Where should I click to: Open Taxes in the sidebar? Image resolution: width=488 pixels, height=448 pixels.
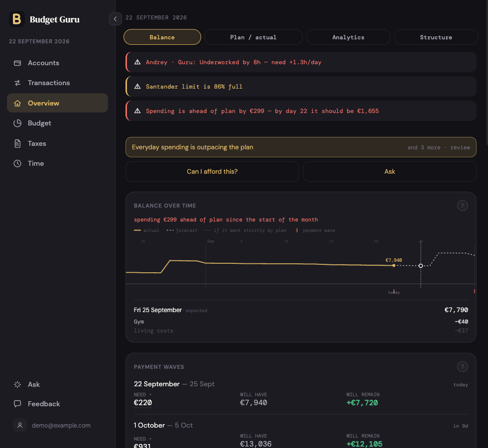pos(58,143)
